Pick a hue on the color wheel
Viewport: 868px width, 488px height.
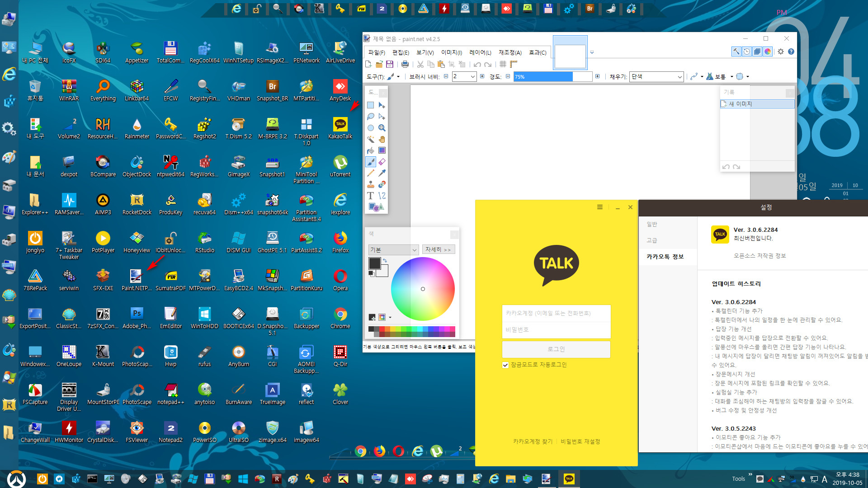[x=423, y=289]
